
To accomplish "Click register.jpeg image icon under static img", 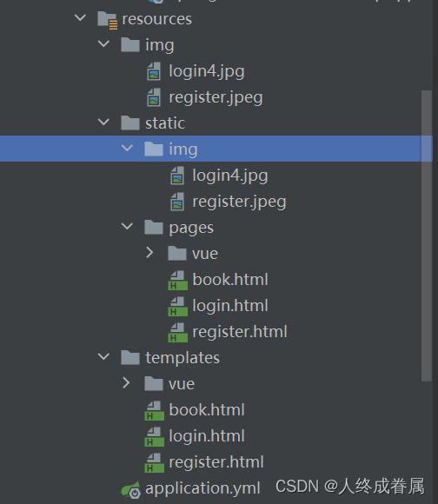I will pos(177,202).
